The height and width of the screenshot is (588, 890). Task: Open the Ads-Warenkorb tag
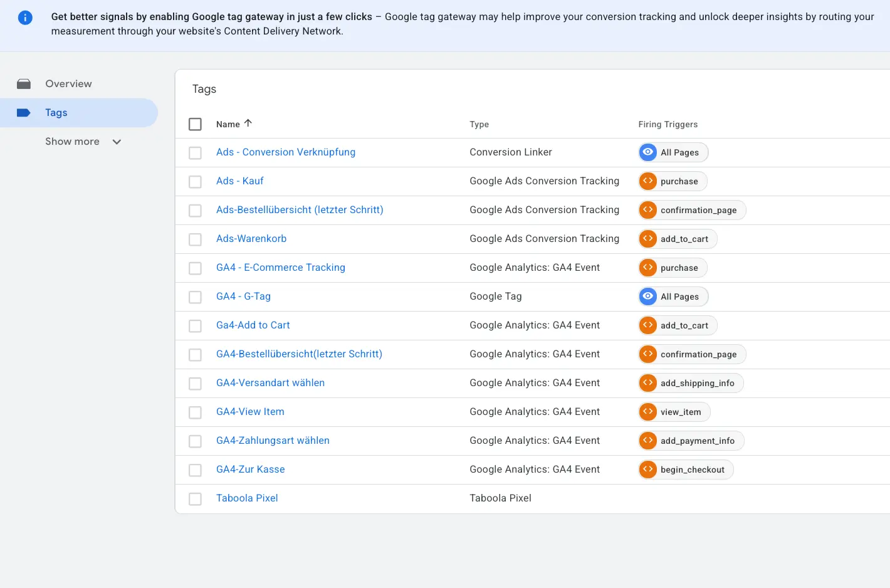click(x=251, y=239)
